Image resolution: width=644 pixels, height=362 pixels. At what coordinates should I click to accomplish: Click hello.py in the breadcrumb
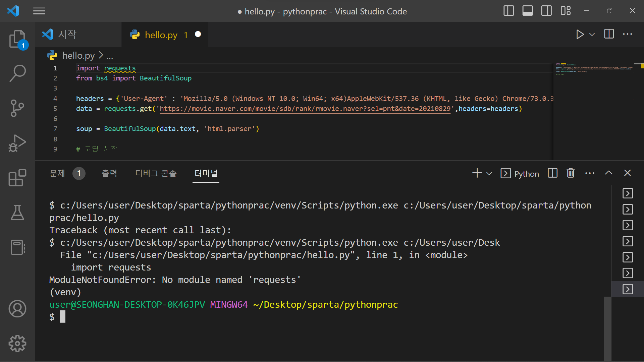click(78, 55)
